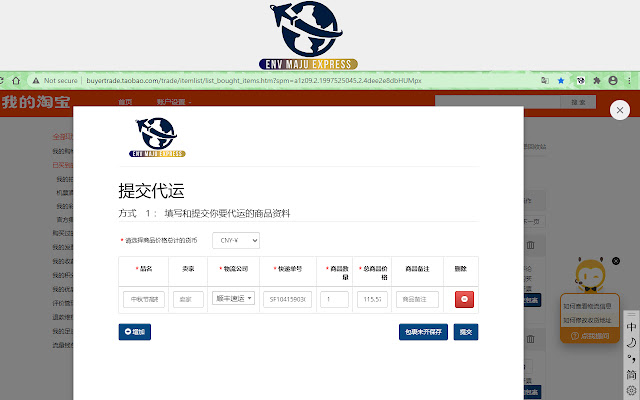
Task: Open 如何修改收货地址 help link
Action: tap(587, 320)
